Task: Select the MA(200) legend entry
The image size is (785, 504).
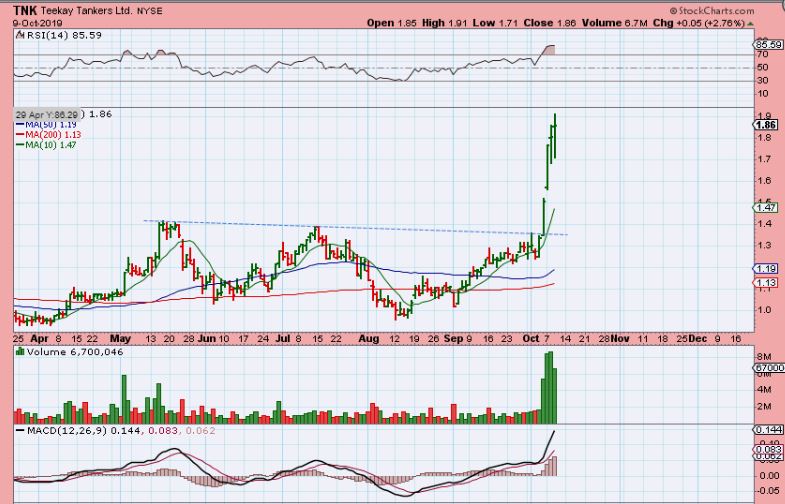Action: click(46, 135)
